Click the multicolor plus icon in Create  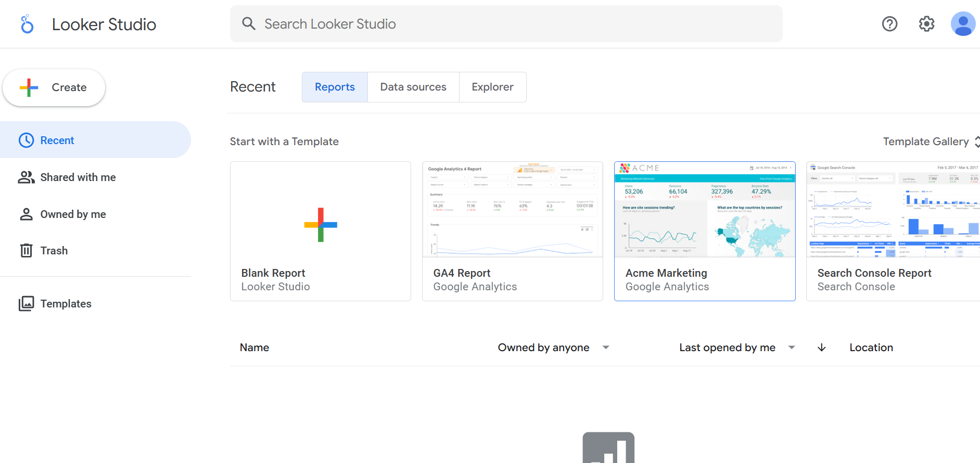pyautogui.click(x=29, y=87)
